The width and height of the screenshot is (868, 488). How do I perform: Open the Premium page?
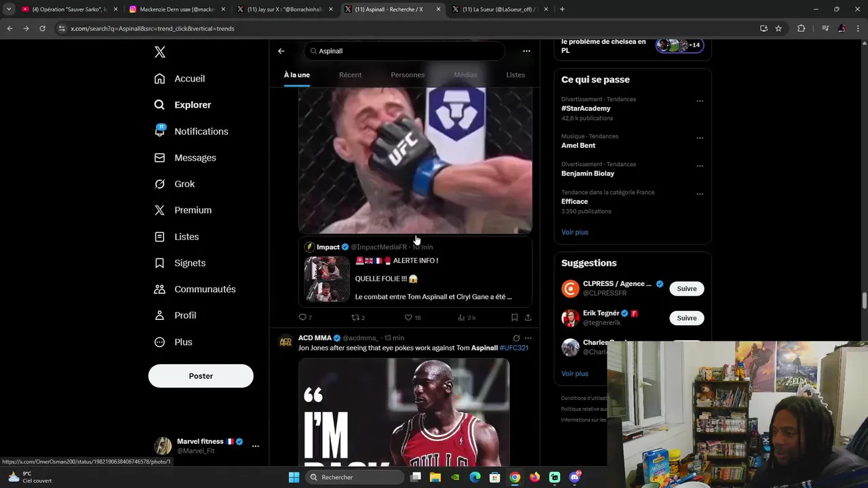[183, 210]
